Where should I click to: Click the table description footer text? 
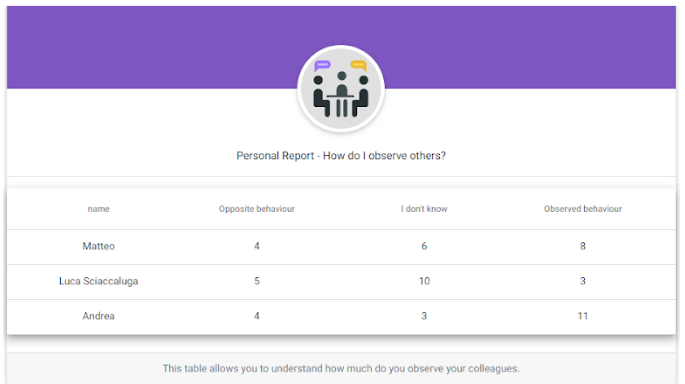pyautogui.click(x=341, y=368)
